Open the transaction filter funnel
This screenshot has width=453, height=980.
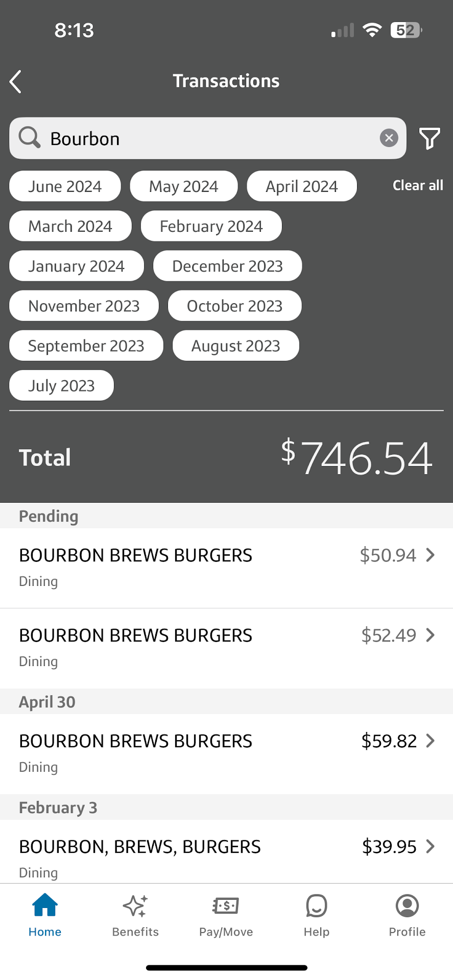tap(430, 138)
